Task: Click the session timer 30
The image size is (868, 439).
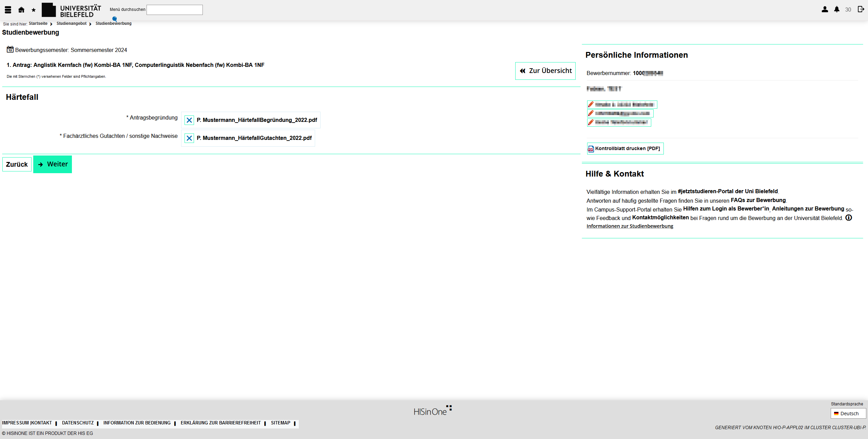Action: tap(848, 10)
